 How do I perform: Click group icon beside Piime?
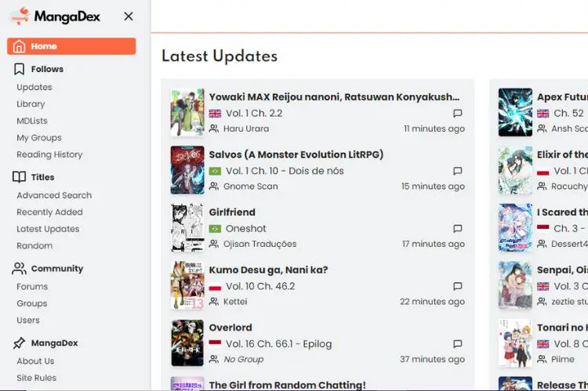click(542, 360)
